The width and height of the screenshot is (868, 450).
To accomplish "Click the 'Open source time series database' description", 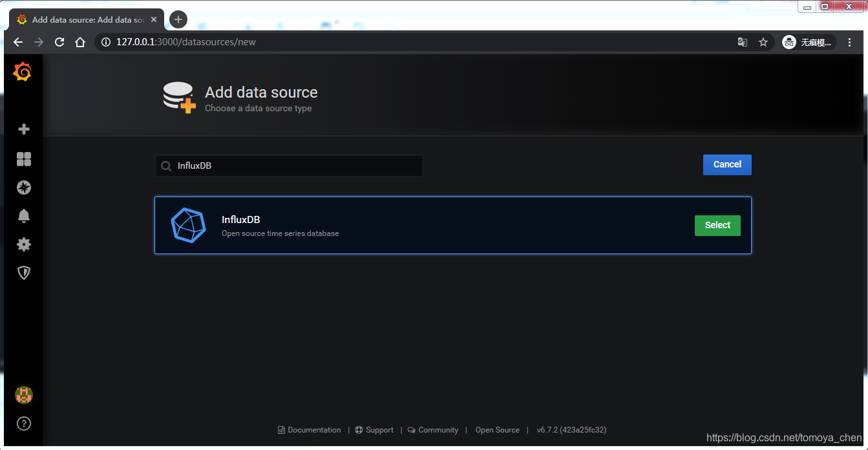I will click(280, 233).
